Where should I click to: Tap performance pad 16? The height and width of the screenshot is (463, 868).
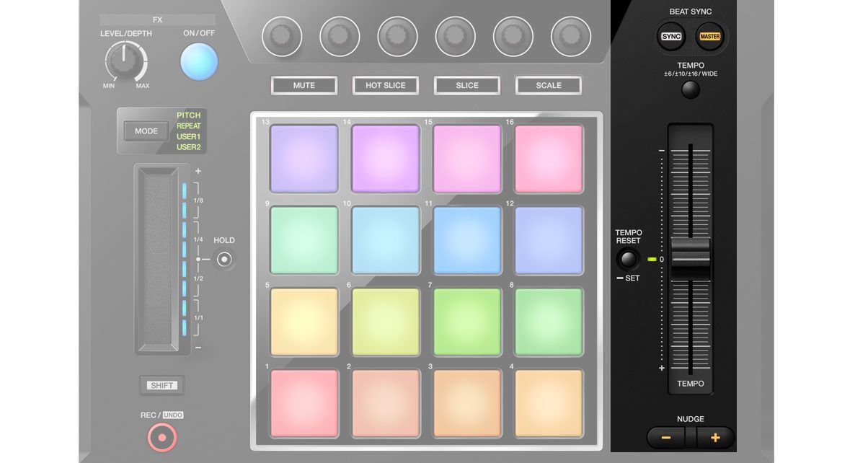pyautogui.click(x=549, y=159)
